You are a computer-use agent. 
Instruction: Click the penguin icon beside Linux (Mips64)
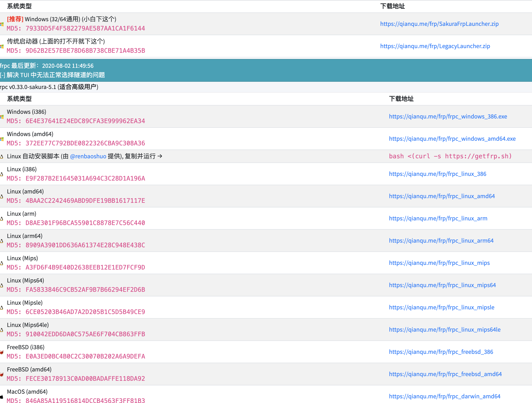pos(2,285)
